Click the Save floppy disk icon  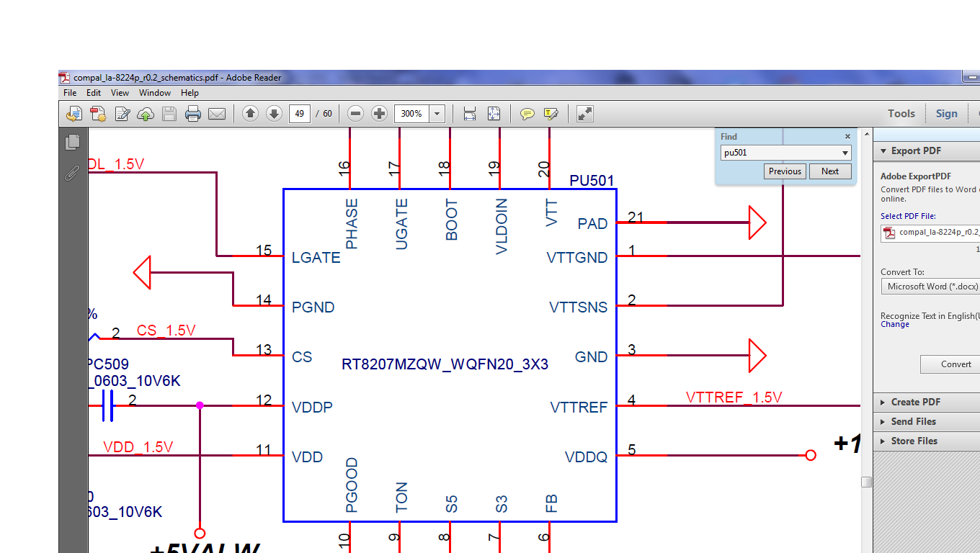click(169, 114)
